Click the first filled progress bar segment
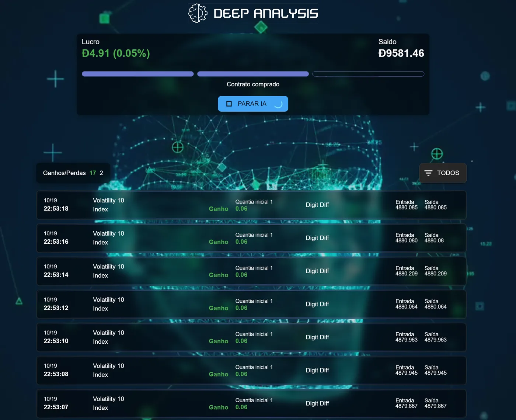516x420 pixels. 138,74
